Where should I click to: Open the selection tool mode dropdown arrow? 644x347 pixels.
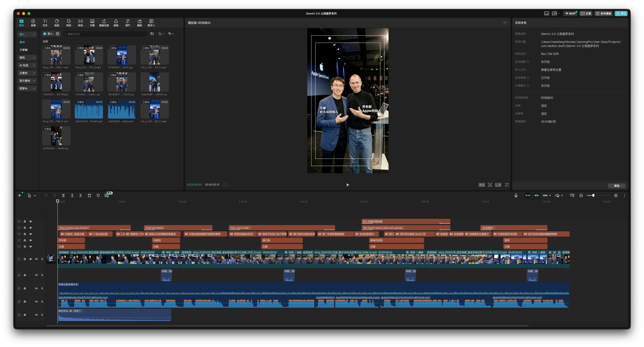click(x=35, y=196)
